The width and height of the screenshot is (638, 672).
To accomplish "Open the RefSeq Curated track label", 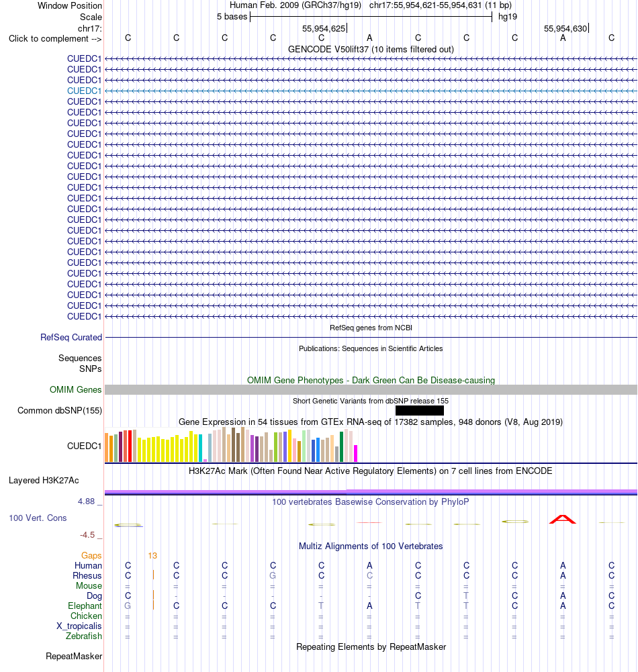I will coord(71,337).
